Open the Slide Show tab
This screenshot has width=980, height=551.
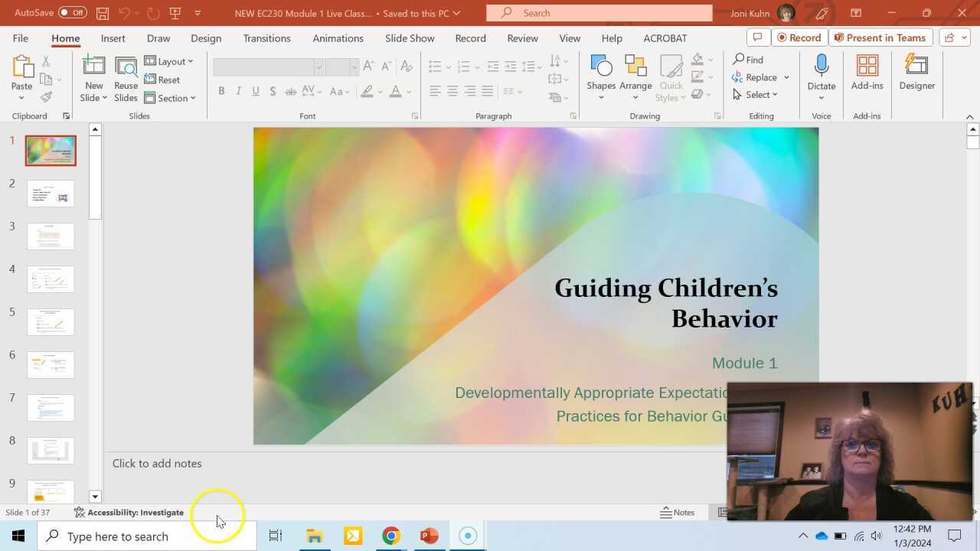(410, 37)
